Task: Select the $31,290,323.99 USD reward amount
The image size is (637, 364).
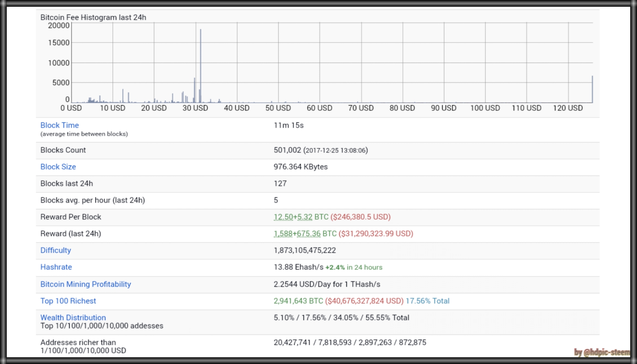Action: [x=376, y=234]
